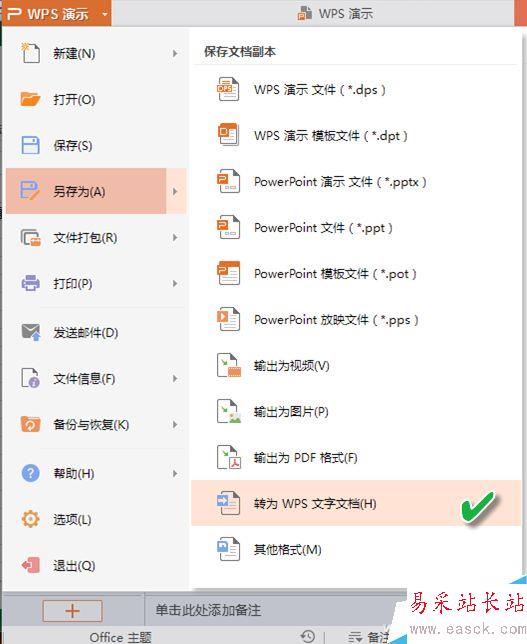This screenshot has height=644, width=527.
Task: Expand the 文件打包(R) submenu arrow
Action: [175, 237]
